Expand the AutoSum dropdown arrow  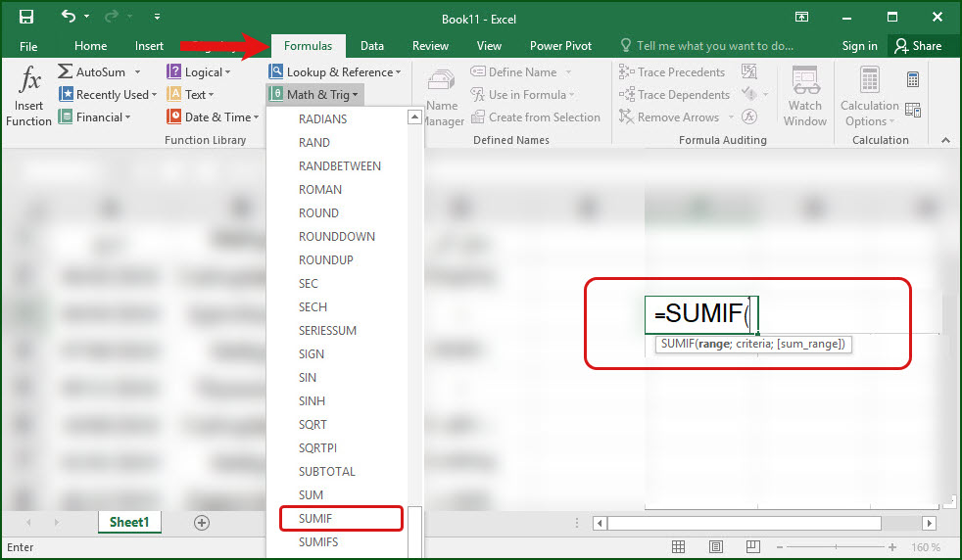137,72
